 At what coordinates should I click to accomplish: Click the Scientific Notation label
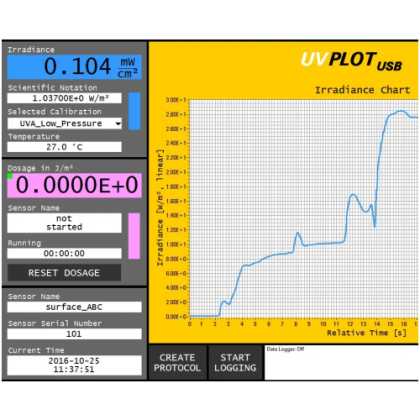53,88
